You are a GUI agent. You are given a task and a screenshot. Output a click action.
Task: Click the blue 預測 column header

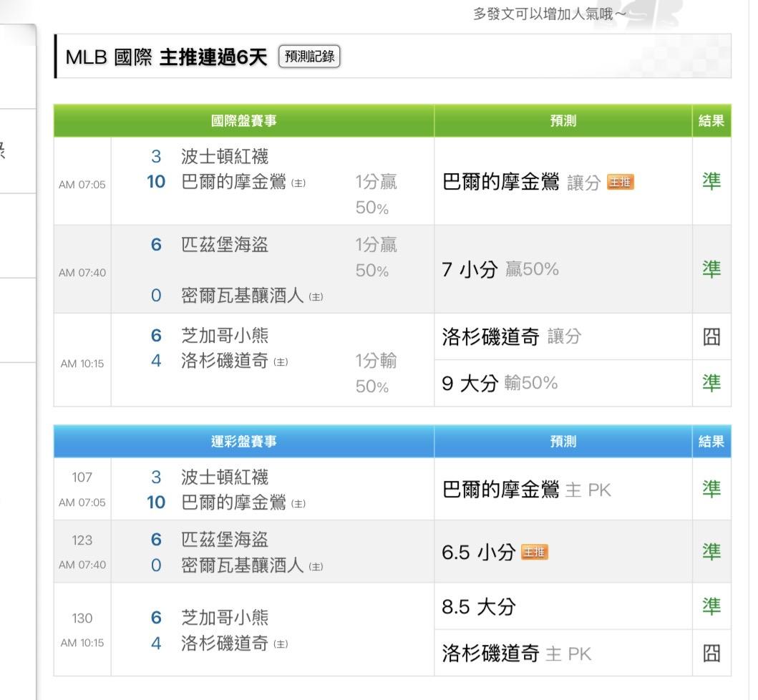point(563,442)
